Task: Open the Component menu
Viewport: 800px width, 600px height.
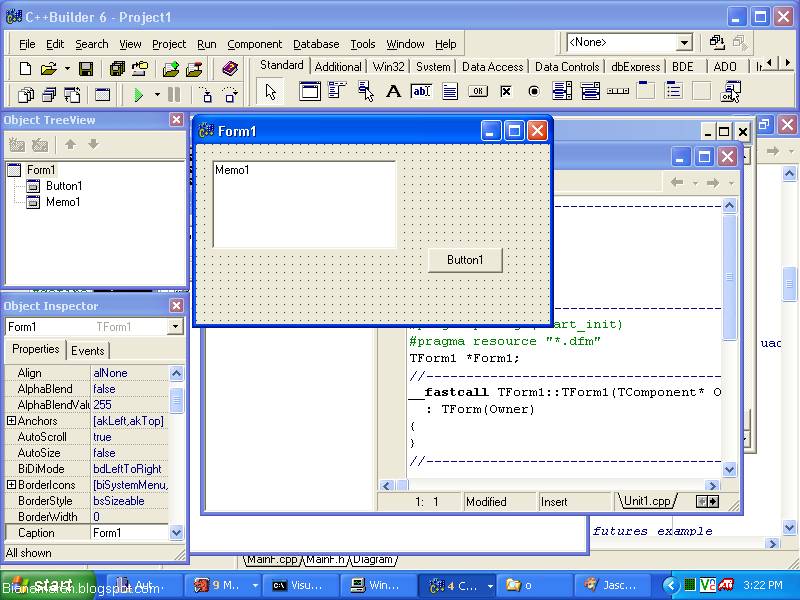Action: [255, 43]
